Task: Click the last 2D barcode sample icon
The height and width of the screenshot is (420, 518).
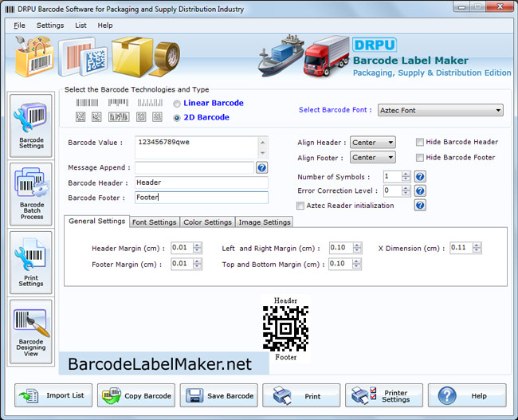Action: pyautogui.click(x=157, y=116)
